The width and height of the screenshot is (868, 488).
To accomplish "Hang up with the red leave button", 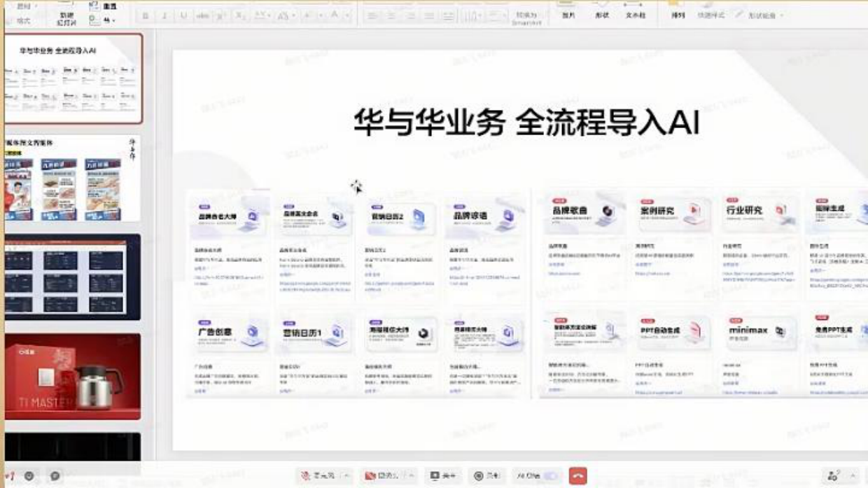I will [577, 475].
